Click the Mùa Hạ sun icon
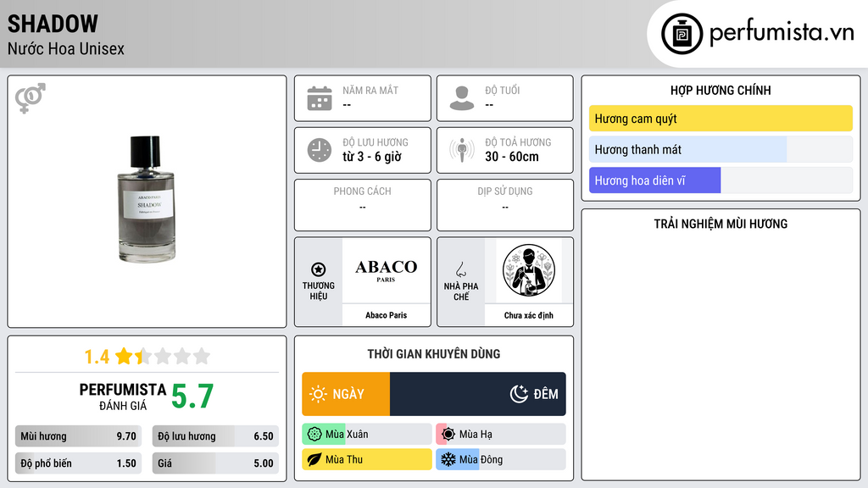 448,435
